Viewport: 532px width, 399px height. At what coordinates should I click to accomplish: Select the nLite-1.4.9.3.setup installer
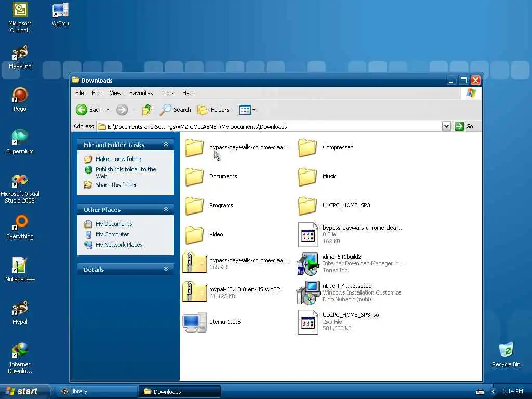point(350,292)
